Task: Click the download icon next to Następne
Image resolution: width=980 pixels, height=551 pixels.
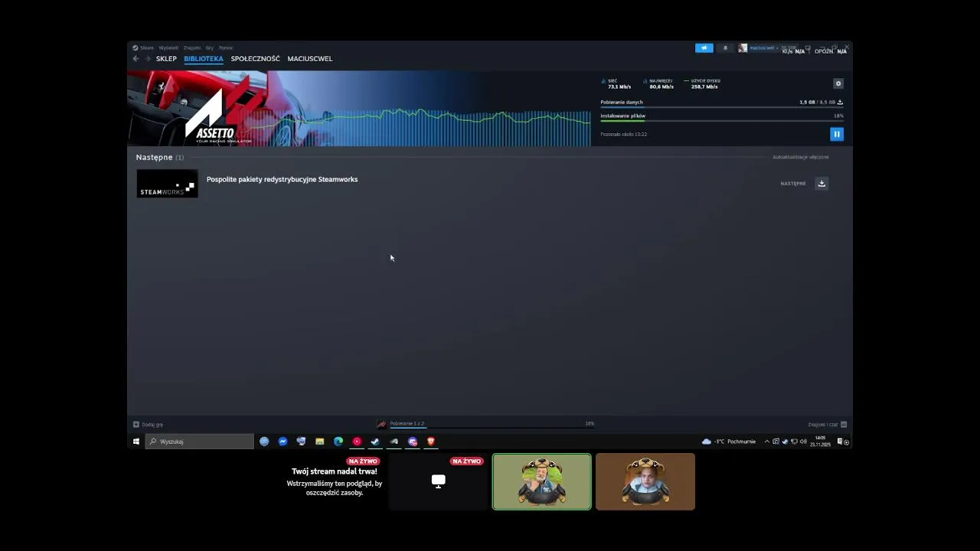Action: click(822, 184)
